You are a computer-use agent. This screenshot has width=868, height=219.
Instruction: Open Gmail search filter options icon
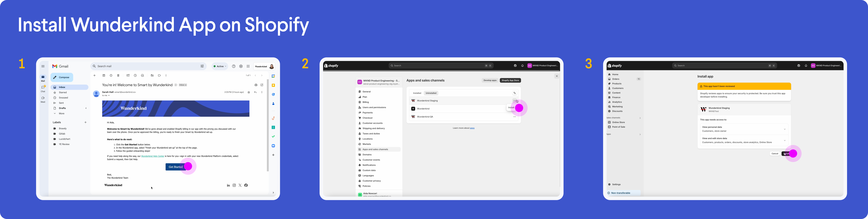[x=202, y=66]
